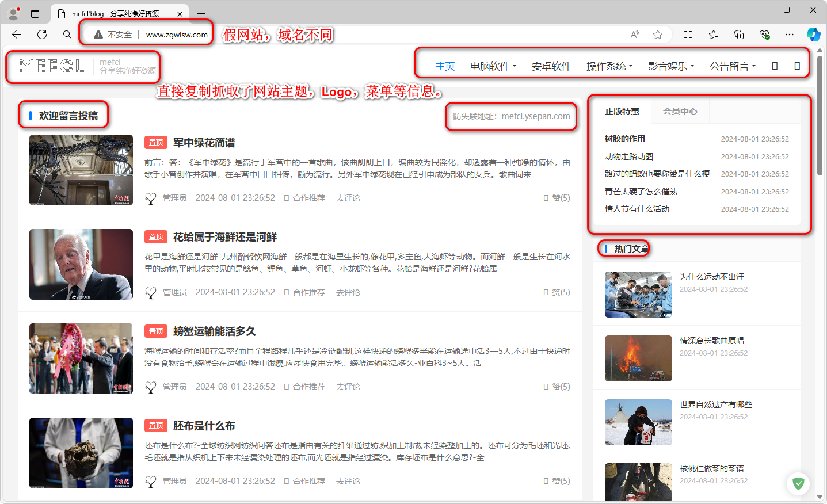Open hot article 为什么运动不出汗
The height and width of the screenshot is (504, 827).
(x=712, y=277)
